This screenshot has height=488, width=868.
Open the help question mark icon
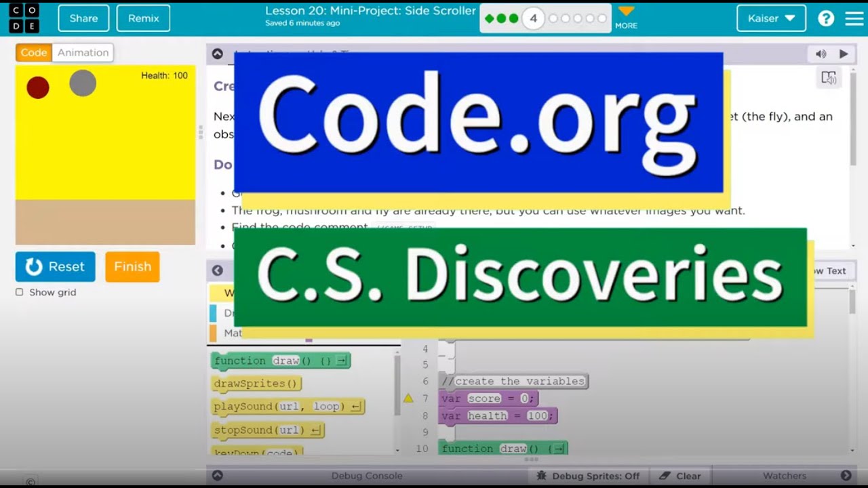coord(826,18)
